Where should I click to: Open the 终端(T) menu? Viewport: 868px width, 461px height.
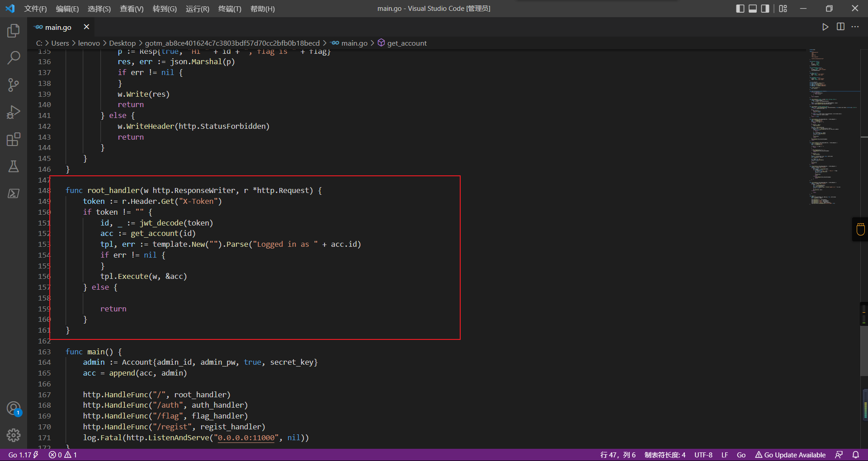230,9
